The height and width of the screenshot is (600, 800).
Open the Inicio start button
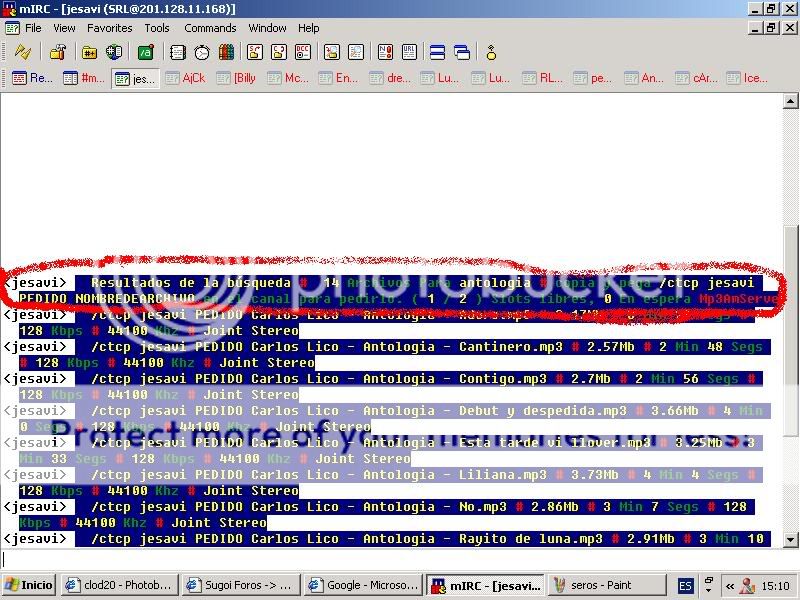click(x=29, y=585)
